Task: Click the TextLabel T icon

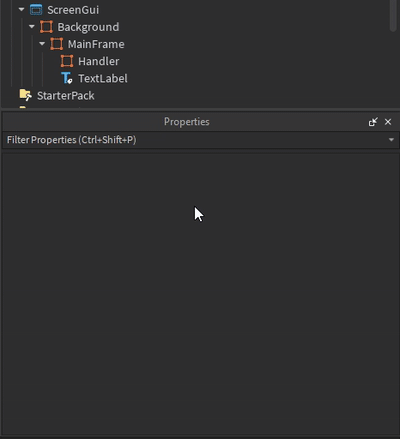Action: pos(67,78)
